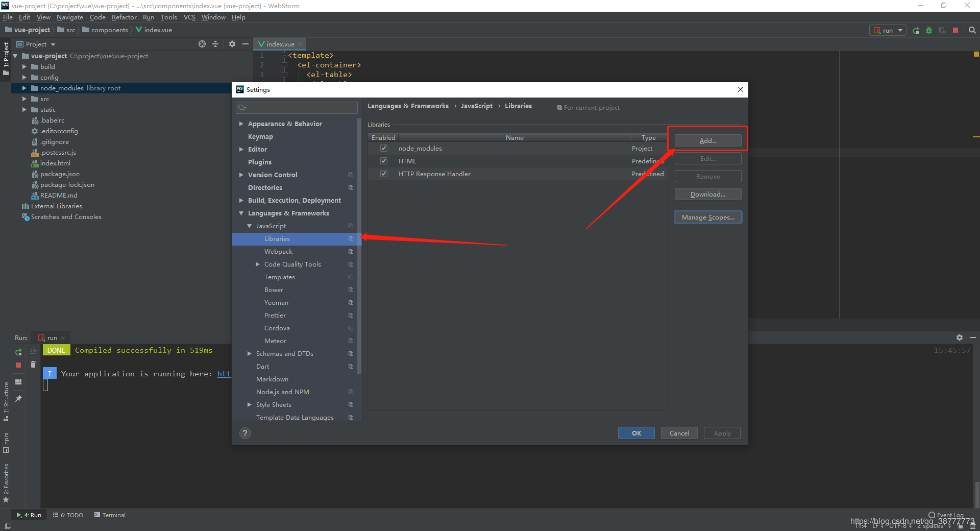Open the Event Log in status bar

click(x=946, y=515)
